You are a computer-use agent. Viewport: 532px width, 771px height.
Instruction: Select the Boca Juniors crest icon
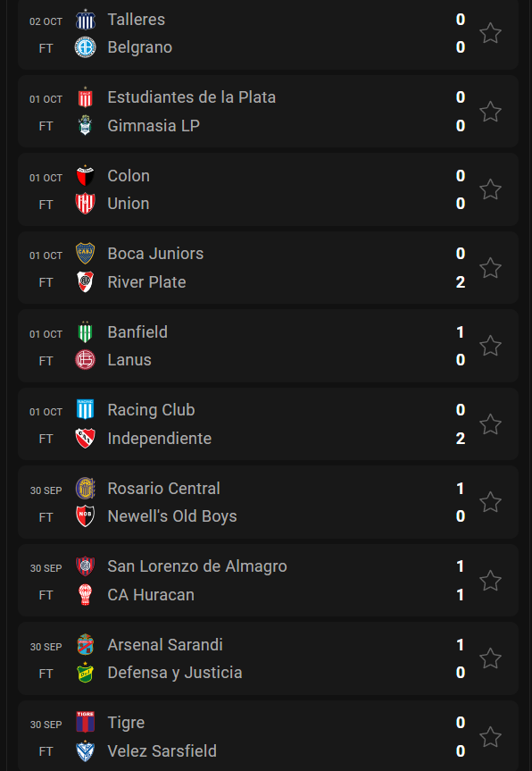85,254
